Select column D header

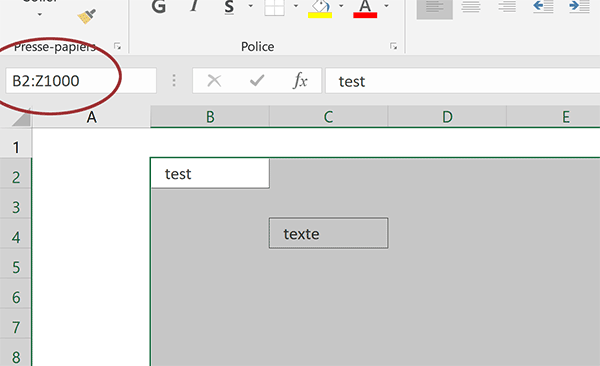pos(447,117)
